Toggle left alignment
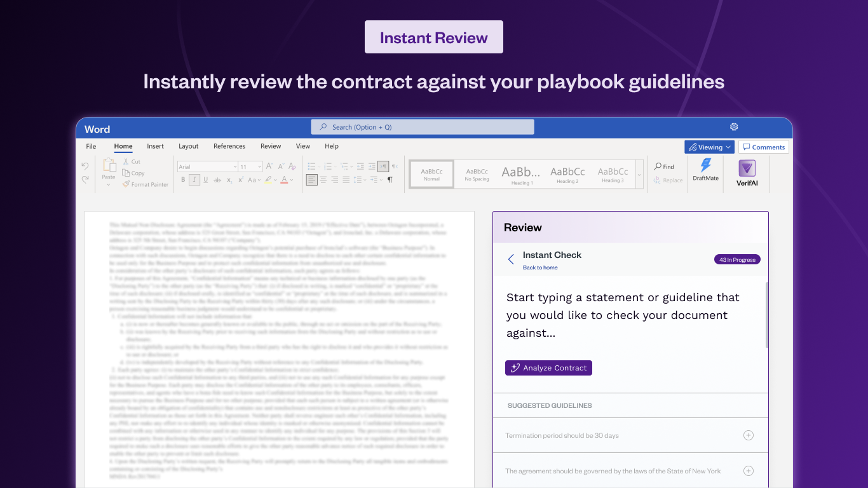Viewport: 868px width, 488px height. (x=311, y=180)
